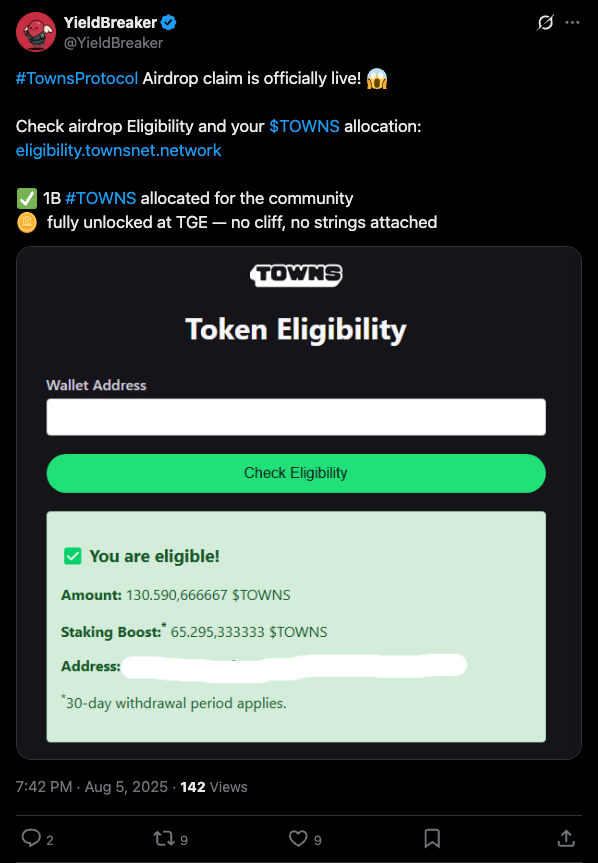Screen dimensions: 598x863
Task: Click the You are eligible checkmark
Action: 73,556
